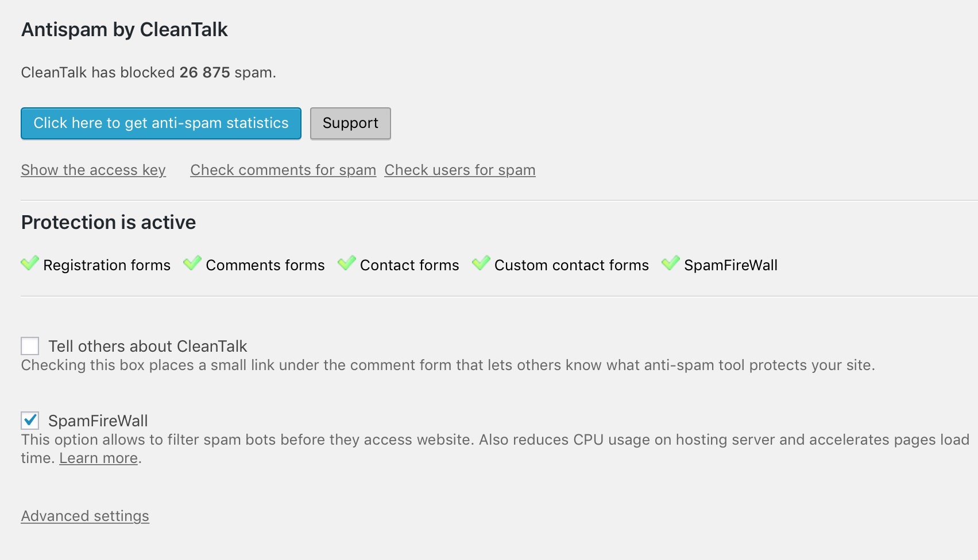Click the Tell others about CleanTalk label

point(148,346)
